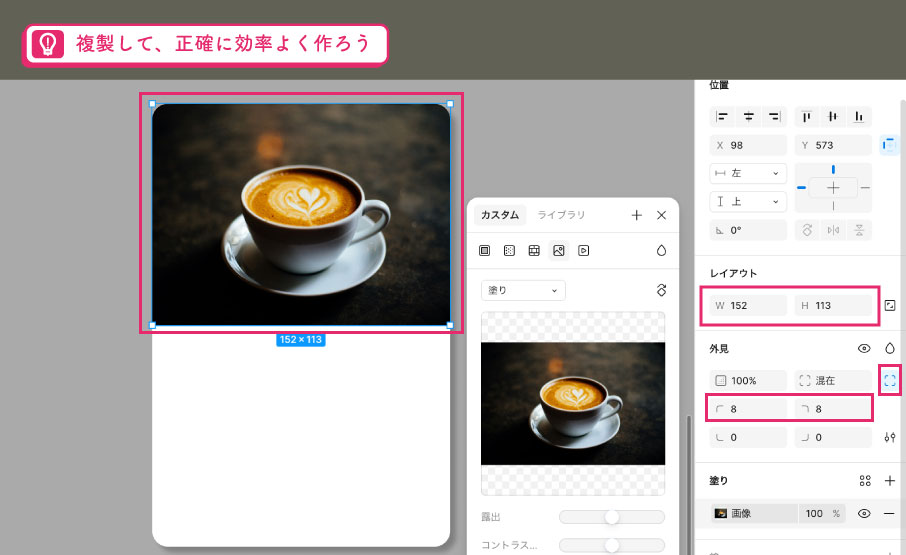Click the icon beside the Y field
Viewport: 906px width, 555px height.
[889, 145]
